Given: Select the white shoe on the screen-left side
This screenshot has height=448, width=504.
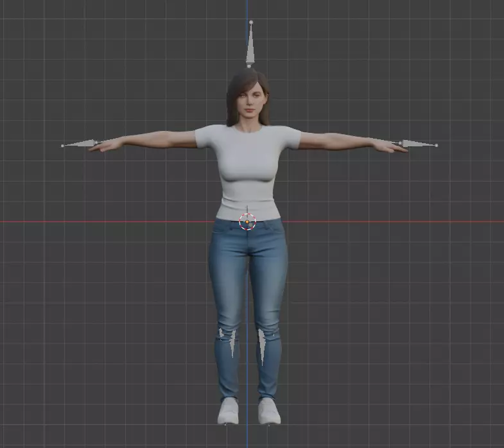Looking at the screenshot, I should click(x=228, y=411).
